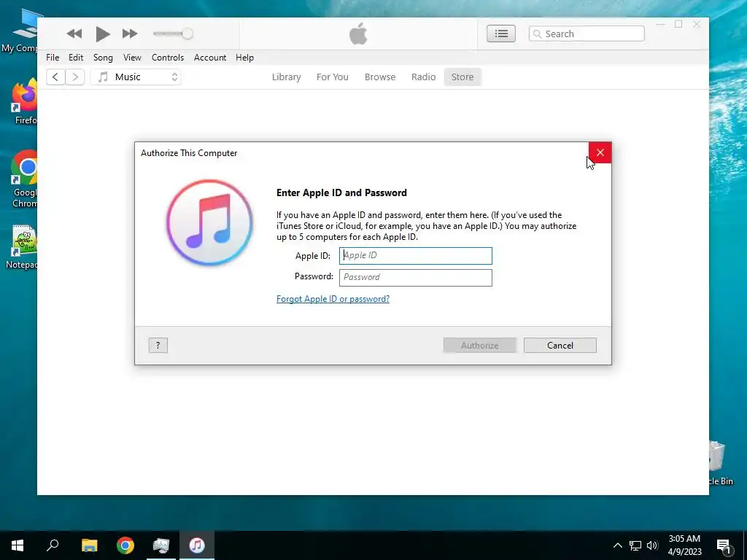Screen dimensions: 747x560
Task: Click the rewind previous track button
Action: pyautogui.click(x=74, y=34)
